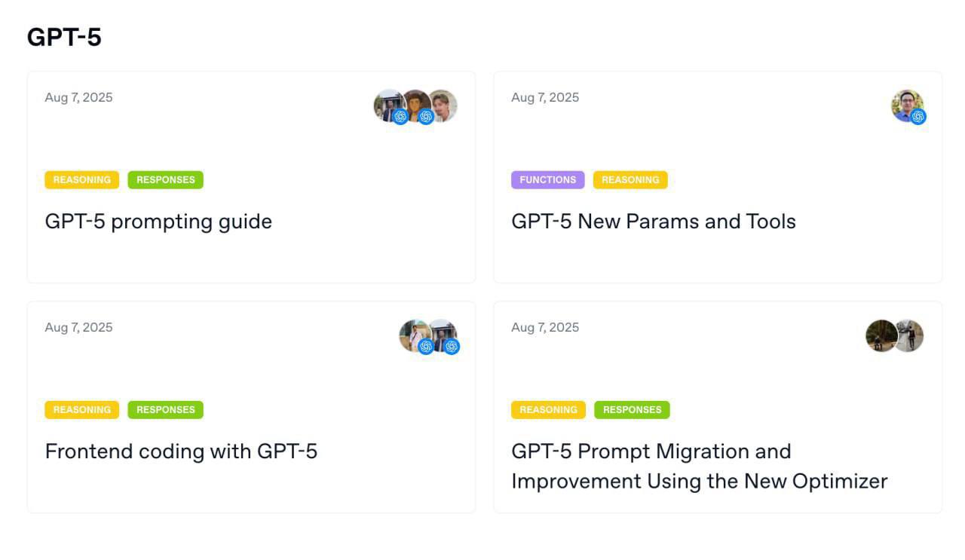
Task: Toggle the RESPONSES tag on Frontend coding card
Action: pyautogui.click(x=166, y=409)
